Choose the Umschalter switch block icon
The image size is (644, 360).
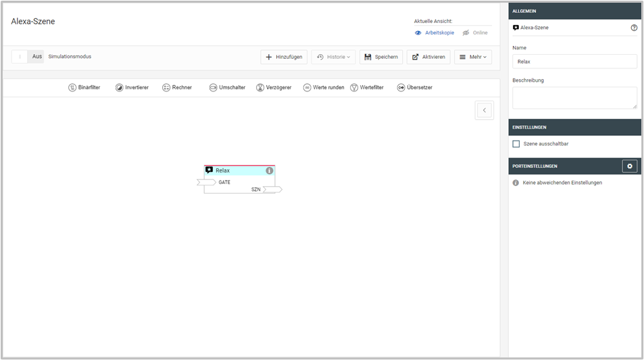tap(213, 87)
